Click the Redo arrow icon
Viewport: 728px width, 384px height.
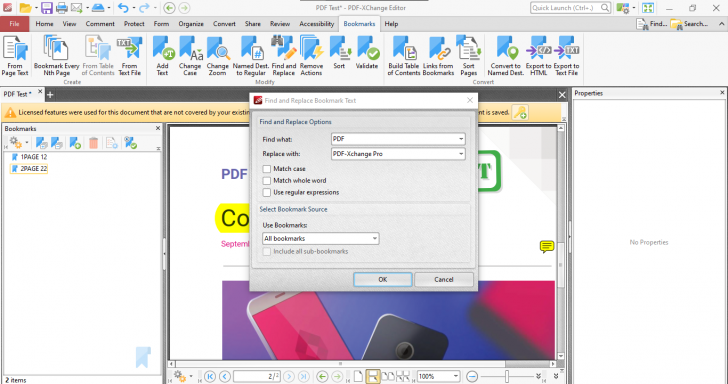(144, 7)
